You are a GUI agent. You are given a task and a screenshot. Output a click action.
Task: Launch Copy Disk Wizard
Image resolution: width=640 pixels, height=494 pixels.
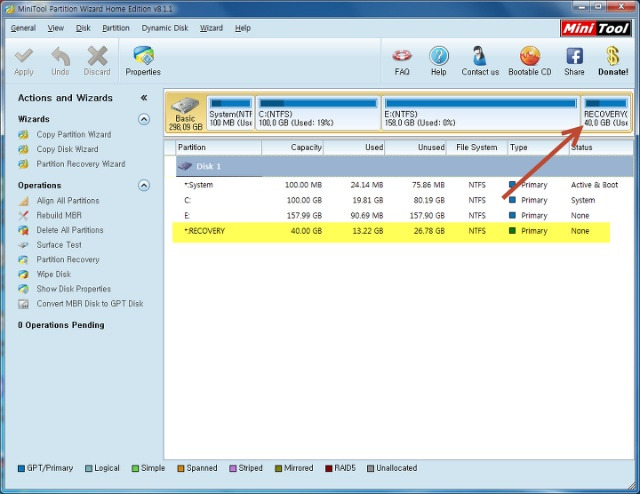click(x=67, y=149)
